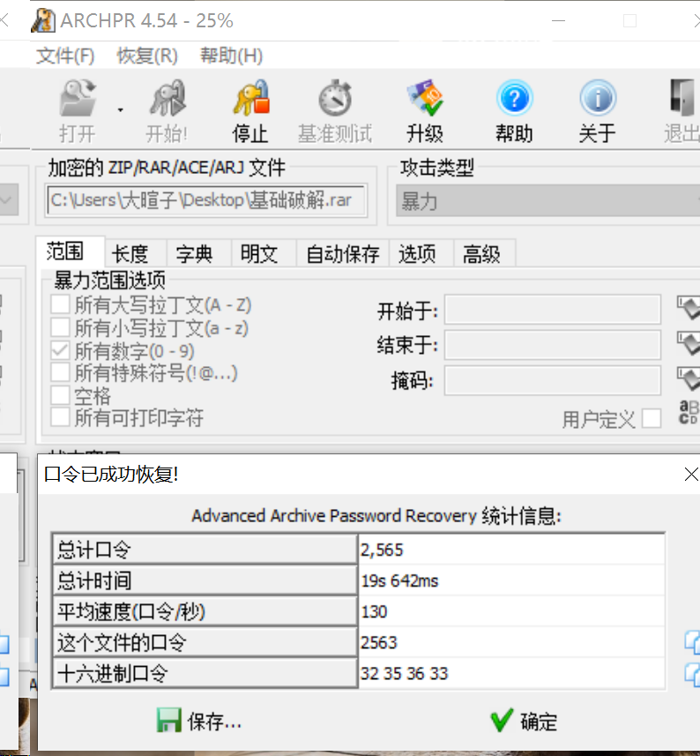Toggle 所有特殊符号(!@...) checkbox
This screenshot has width=700, height=756.
[60, 372]
